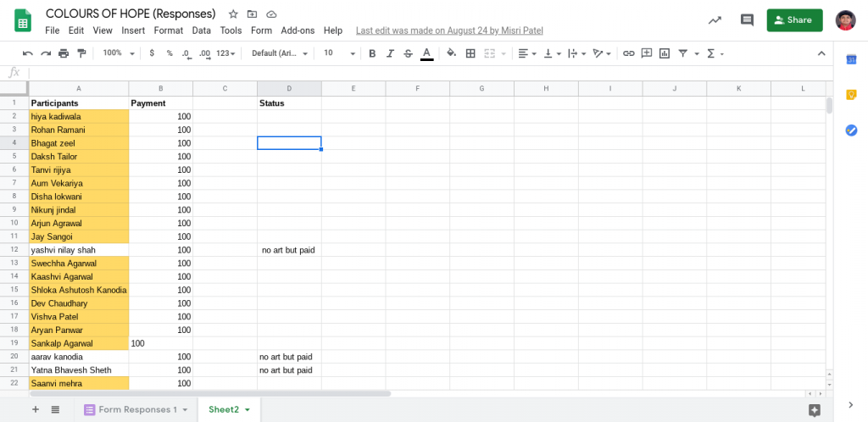This screenshot has height=422, width=868.
Task: Toggle italic formatting
Action: (x=390, y=53)
